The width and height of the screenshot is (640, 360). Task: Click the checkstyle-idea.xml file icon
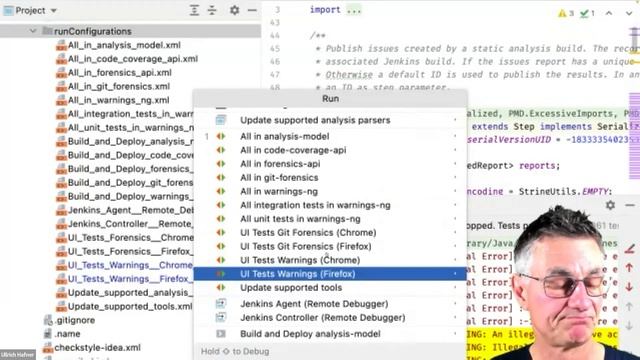tap(48, 348)
